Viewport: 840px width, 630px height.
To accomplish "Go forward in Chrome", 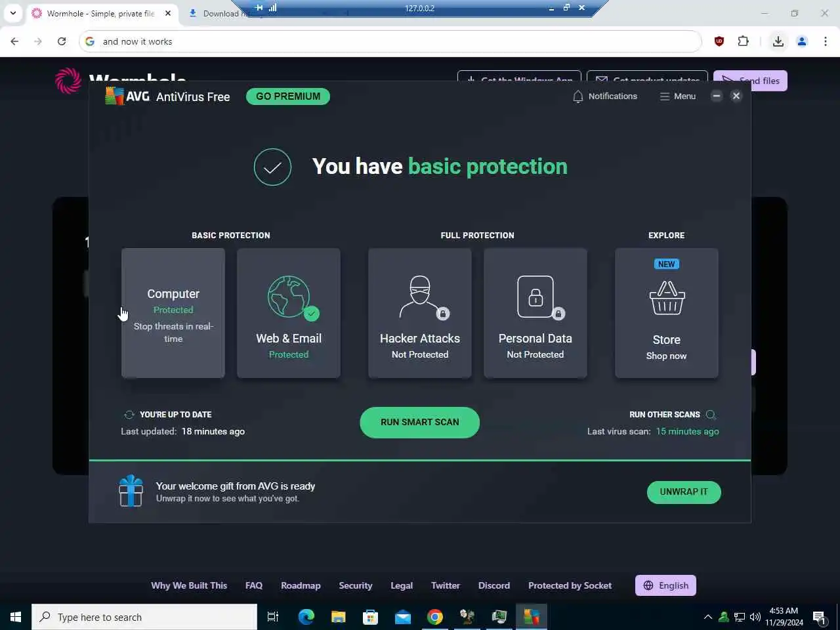I will [38, 41].
